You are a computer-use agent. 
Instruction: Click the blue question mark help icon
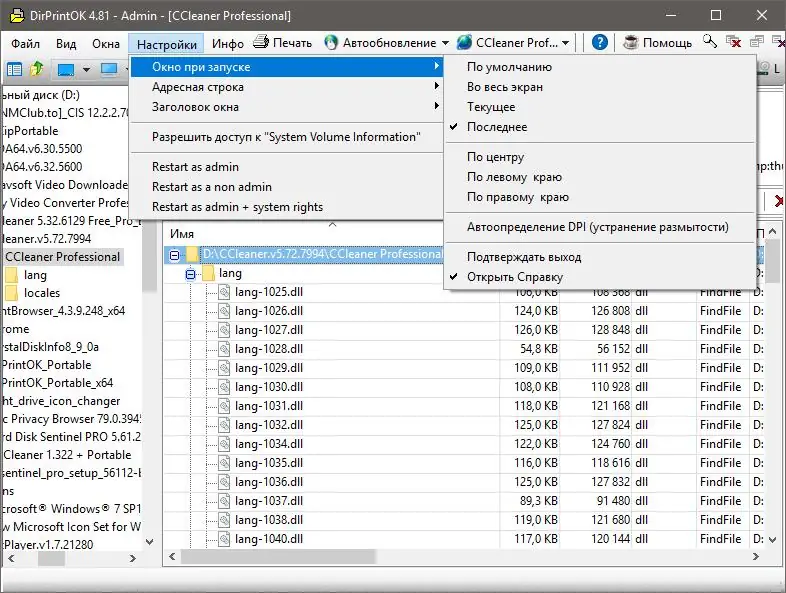tap(600, 43)
